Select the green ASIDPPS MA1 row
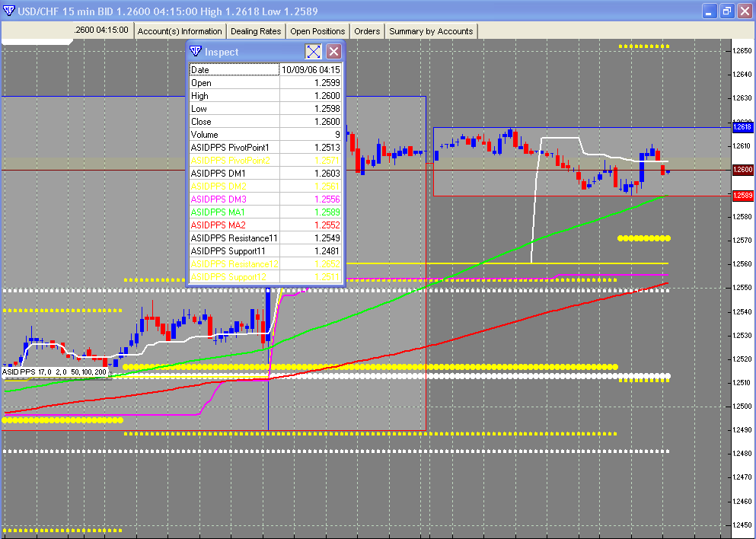This screenshot has height=539, width=756. coord(265,212)
